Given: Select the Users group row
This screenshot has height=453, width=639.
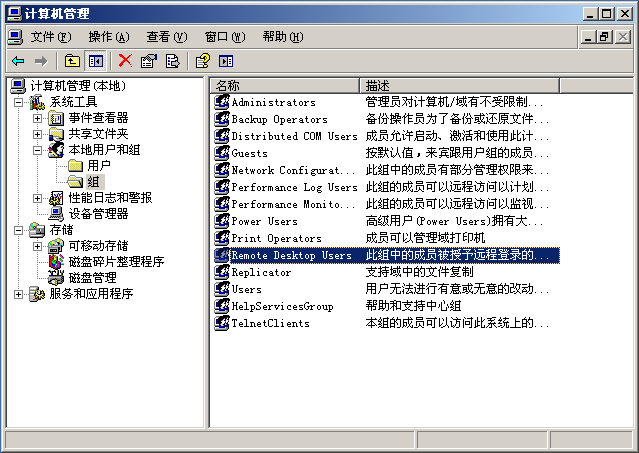Looking at the screenshot, I should [x=247, y=289].
